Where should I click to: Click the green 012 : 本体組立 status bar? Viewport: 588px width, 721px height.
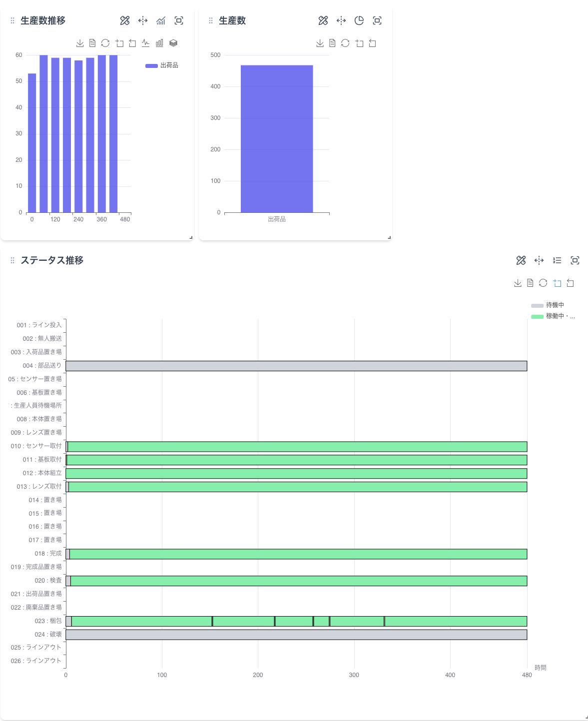pos(296,474)
